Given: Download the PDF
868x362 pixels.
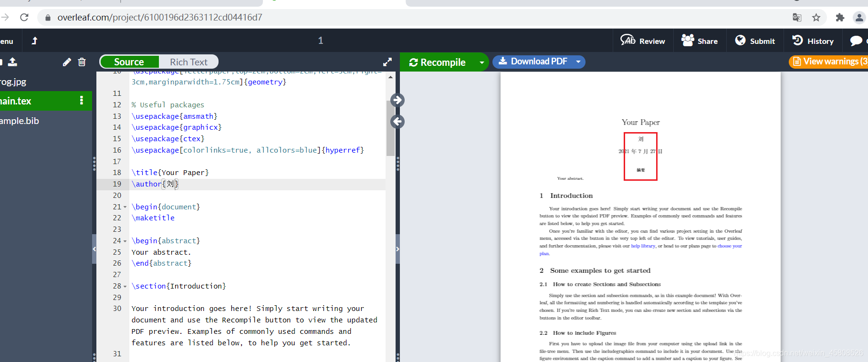Looking at the screenshot, I should (533, 62).
